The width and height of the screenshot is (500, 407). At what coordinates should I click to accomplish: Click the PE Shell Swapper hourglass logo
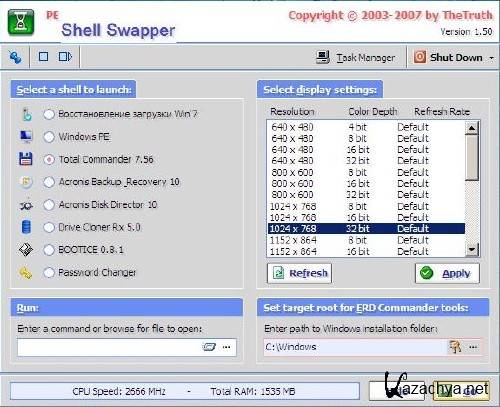[x=21, y=22]
